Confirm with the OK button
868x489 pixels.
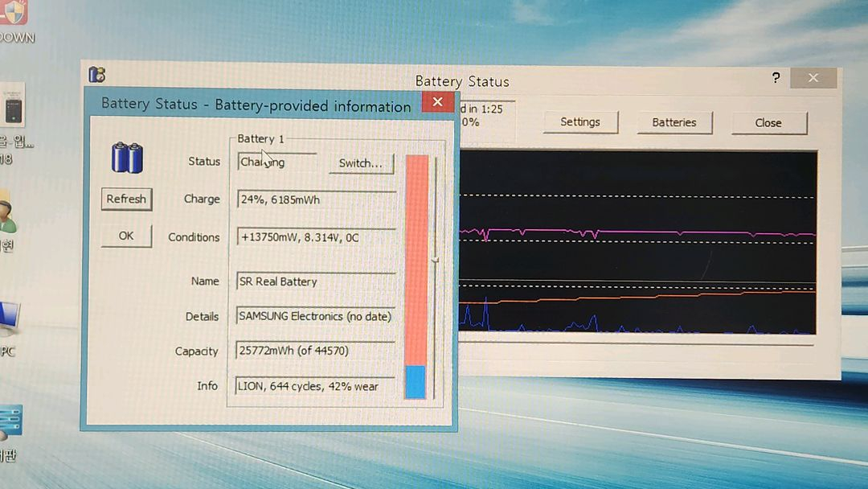tap(126, 236)
